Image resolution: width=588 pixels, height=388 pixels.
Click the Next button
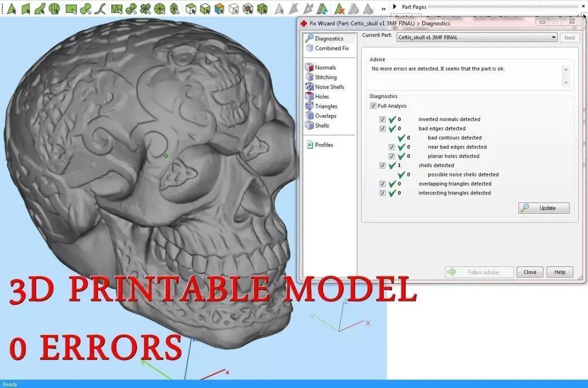pos(570,38)
